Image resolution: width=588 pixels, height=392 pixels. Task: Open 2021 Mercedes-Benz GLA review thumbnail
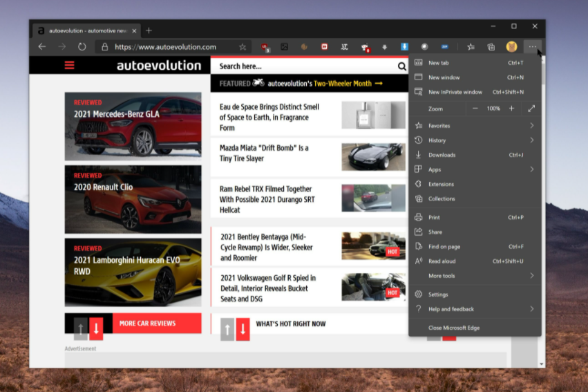[x=133, y=127]
